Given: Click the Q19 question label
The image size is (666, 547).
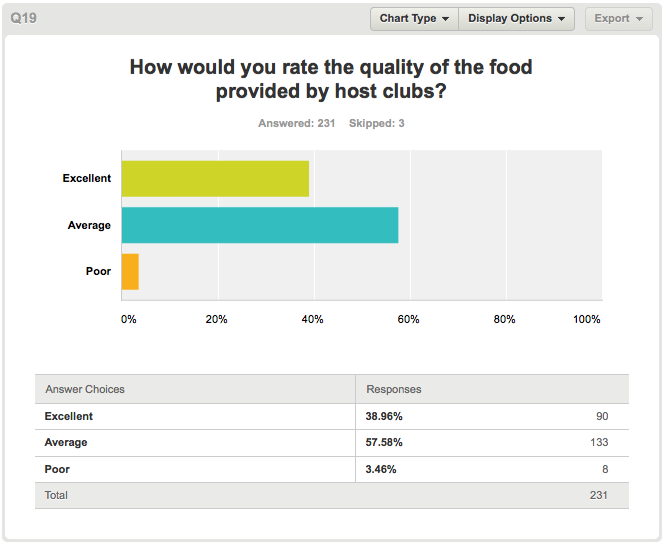Looking at the screenshot, I should coord(24,18).
